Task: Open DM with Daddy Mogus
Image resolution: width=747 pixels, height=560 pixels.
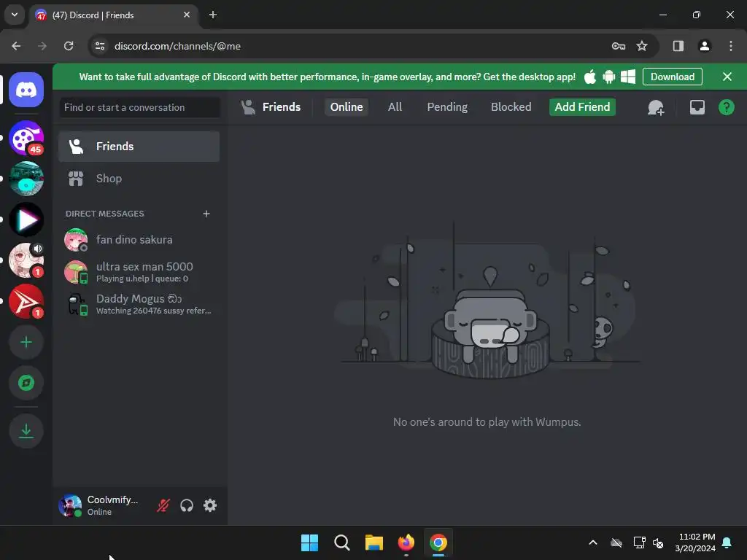Action: tap(139, 304)
